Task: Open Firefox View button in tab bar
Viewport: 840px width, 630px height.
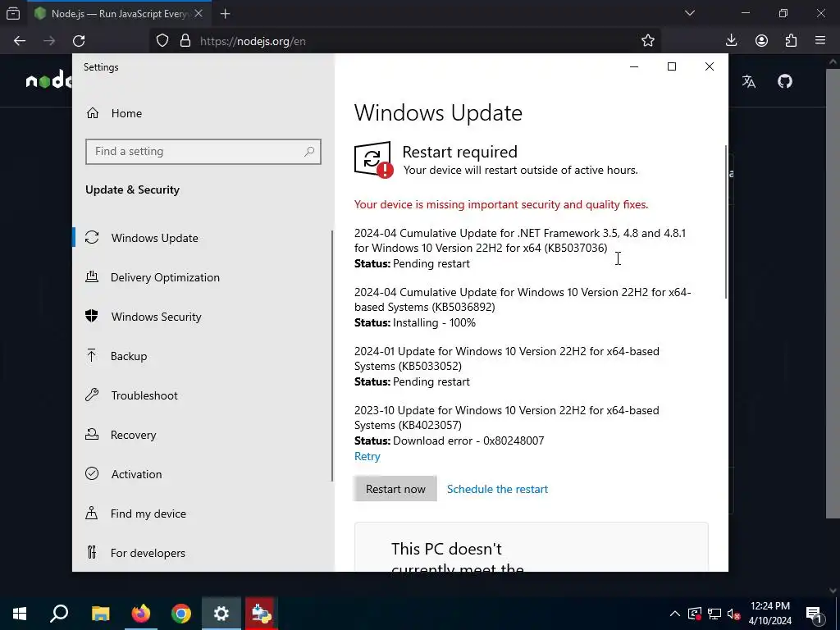Action: coord(13,14)
